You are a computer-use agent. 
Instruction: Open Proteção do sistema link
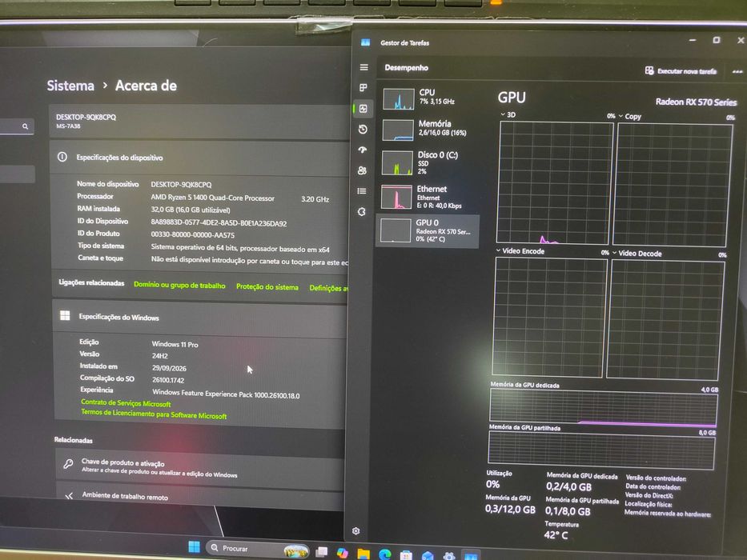267,286
